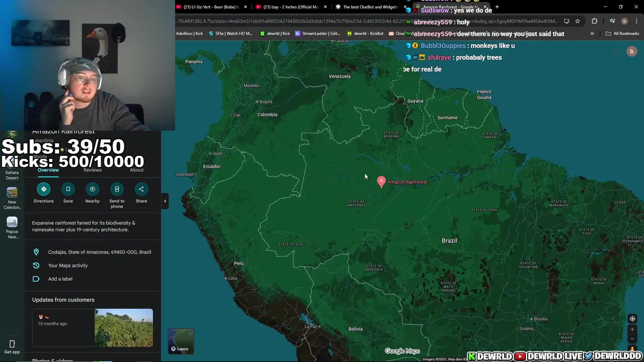Image resolution: width=644 pixels, height=362 pixels.
Task: Click the Ecuador label on map
Action: coord(212,166)
